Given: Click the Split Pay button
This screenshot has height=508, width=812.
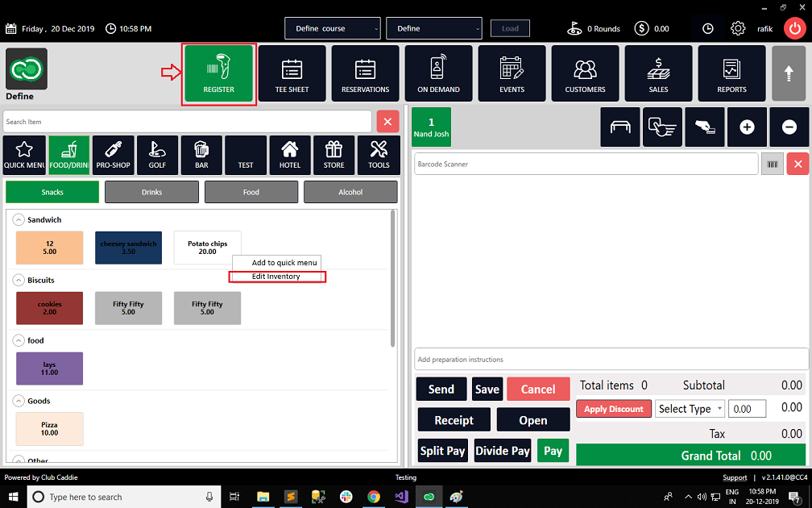Looking at the screenshot, I should (x=443, y=451).
